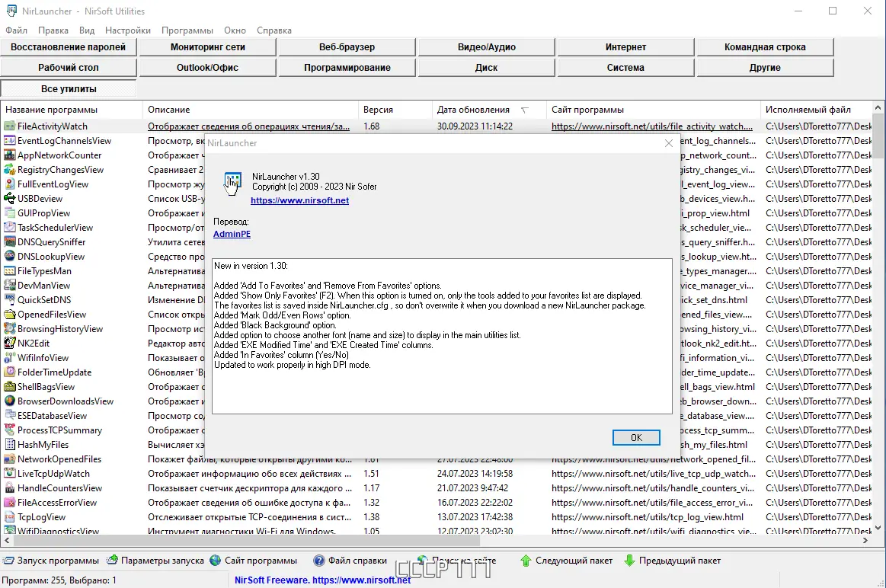Click Сайт программы toolbar button
Screen dimensions: 886x588
tap(253, 561)
